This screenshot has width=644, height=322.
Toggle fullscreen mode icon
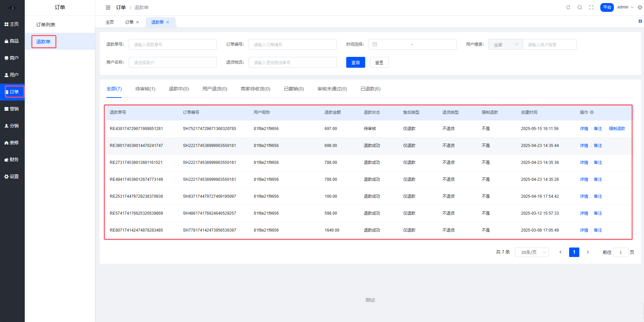point(591,7)
